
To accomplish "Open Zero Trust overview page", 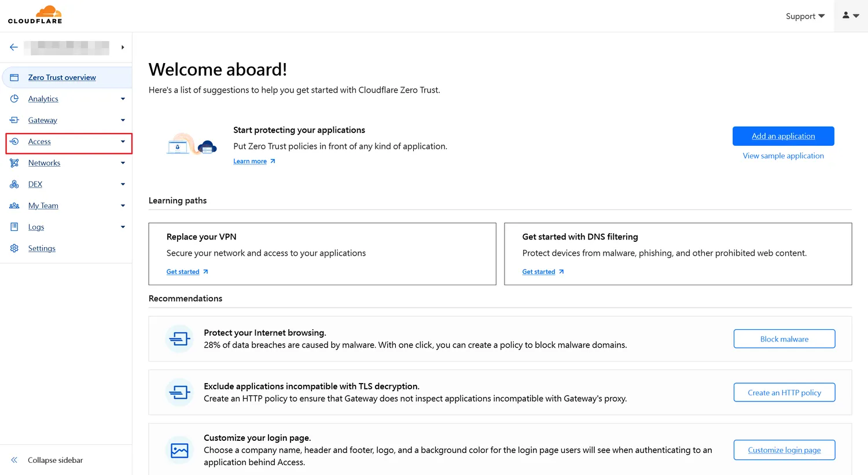I will click(x=62, y=78).
